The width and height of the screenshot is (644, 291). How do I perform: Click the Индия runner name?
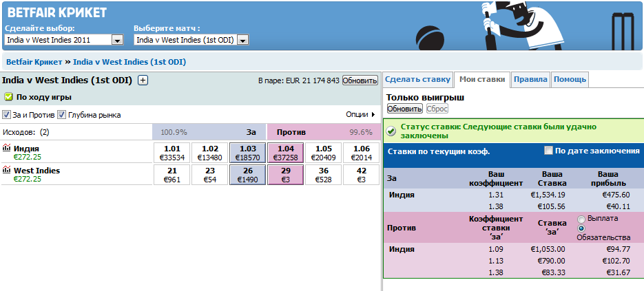[26, 148]
